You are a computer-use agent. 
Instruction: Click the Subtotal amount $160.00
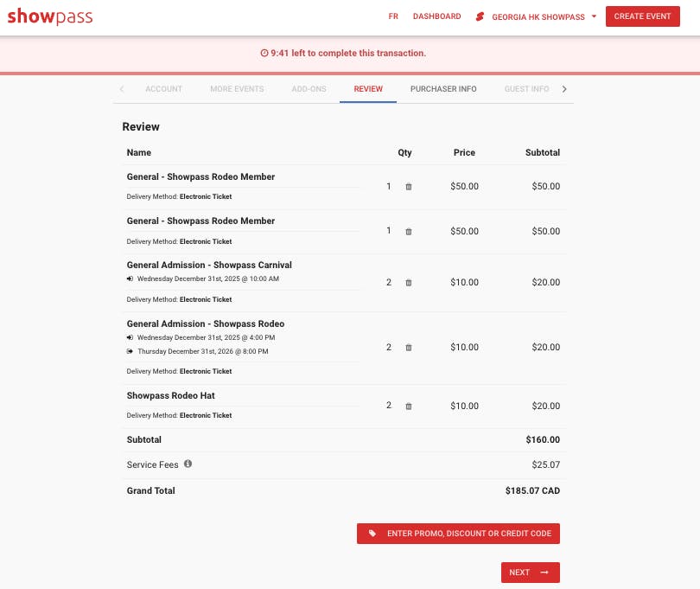coord(543,439)
